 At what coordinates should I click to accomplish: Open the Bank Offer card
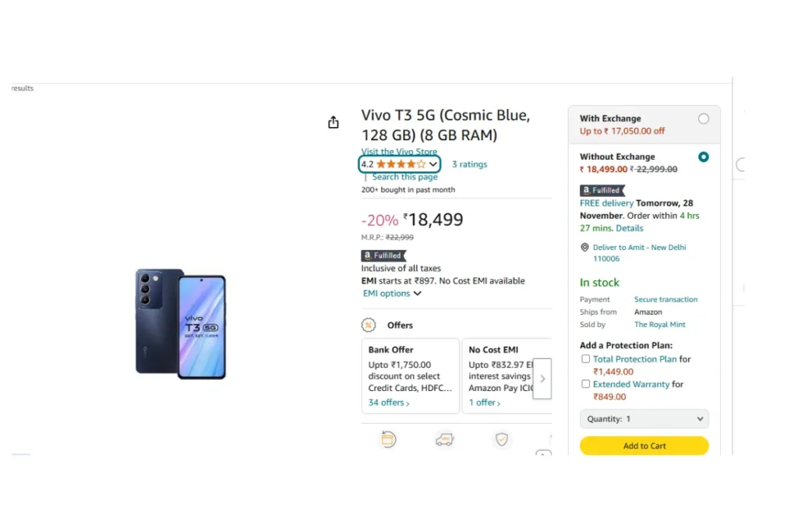[x=410, y=376]
